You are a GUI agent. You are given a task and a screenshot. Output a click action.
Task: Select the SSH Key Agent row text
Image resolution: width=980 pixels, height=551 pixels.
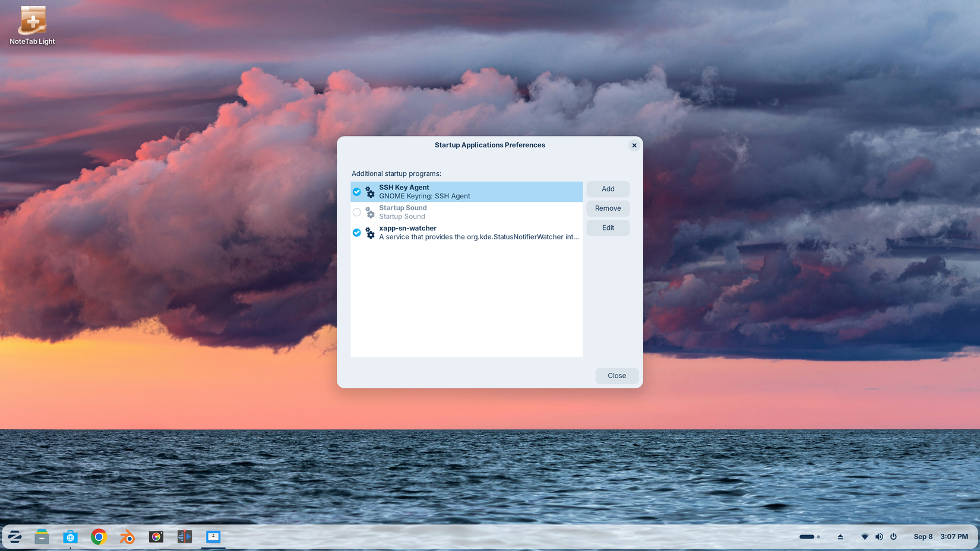pos(425,192)
